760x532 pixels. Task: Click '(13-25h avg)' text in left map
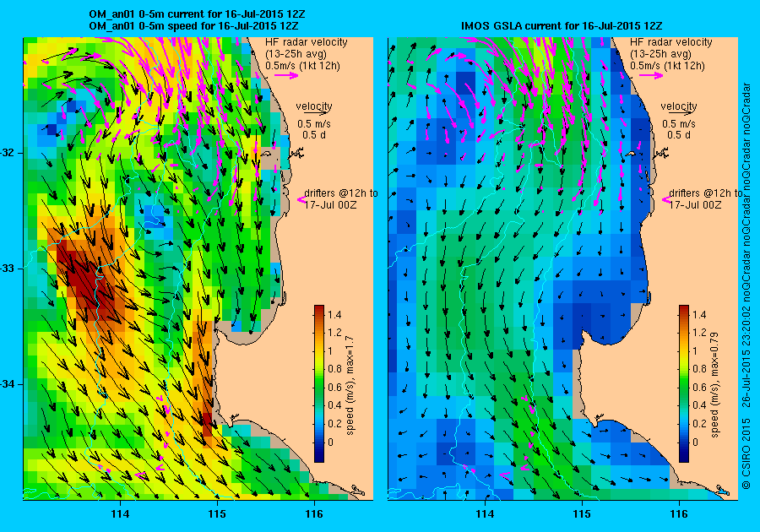[x=296, y=54]
